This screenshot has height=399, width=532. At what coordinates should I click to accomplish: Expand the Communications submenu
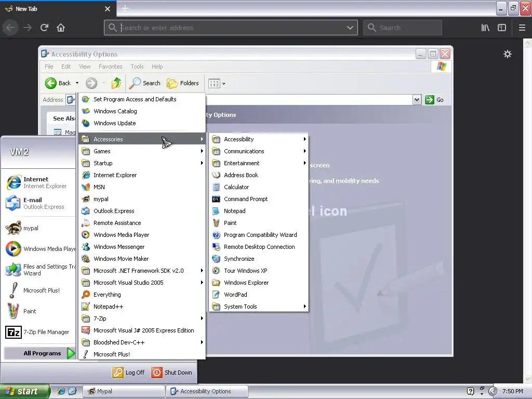(x=259, y=151)
